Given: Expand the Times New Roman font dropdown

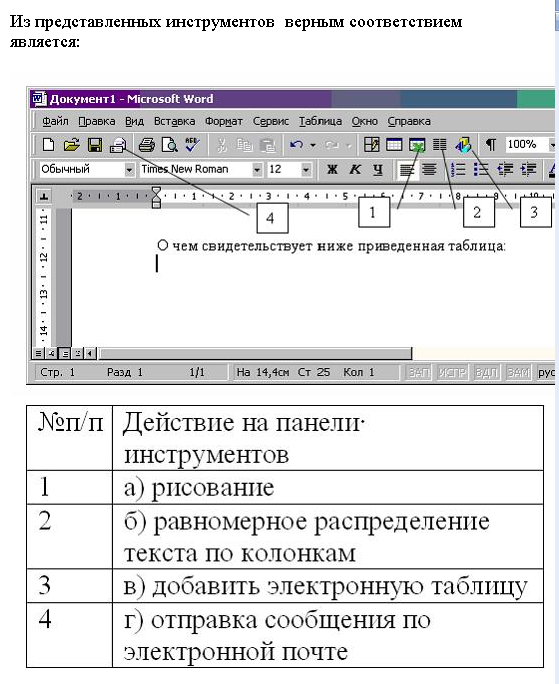Looking at the screenshot, I should click(257, 169).
